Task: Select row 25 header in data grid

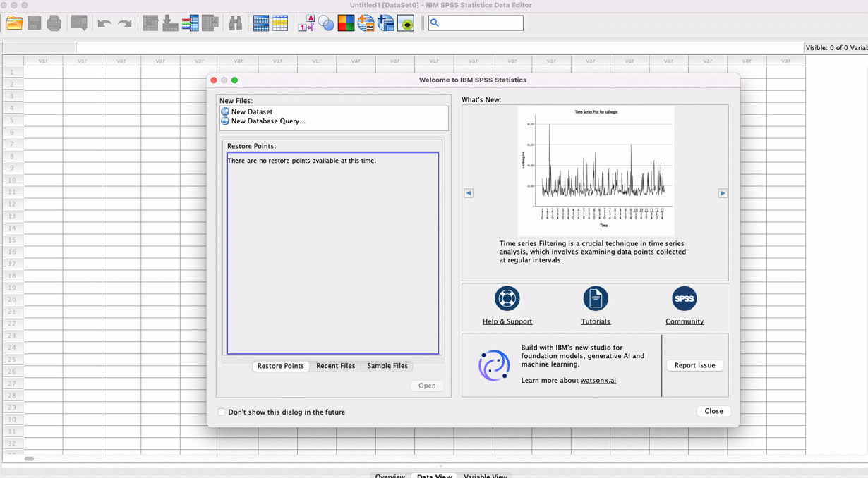Action: 12,360
